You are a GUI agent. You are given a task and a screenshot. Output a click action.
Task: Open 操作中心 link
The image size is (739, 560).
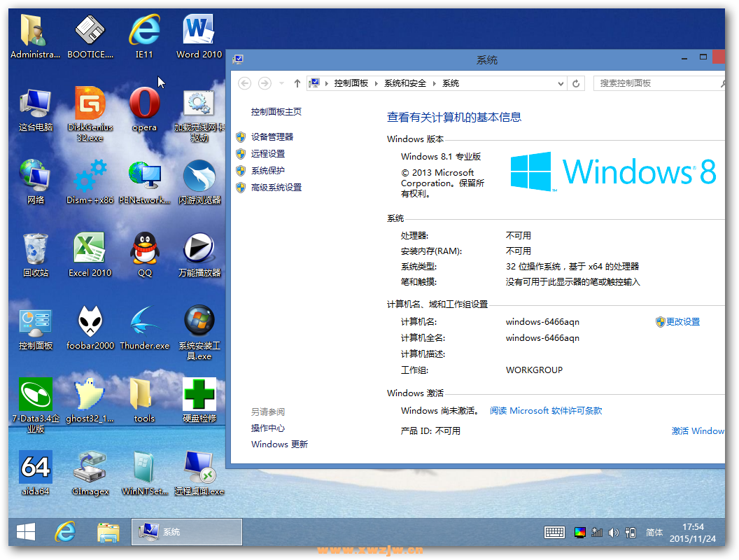click(x=268, y=428)
